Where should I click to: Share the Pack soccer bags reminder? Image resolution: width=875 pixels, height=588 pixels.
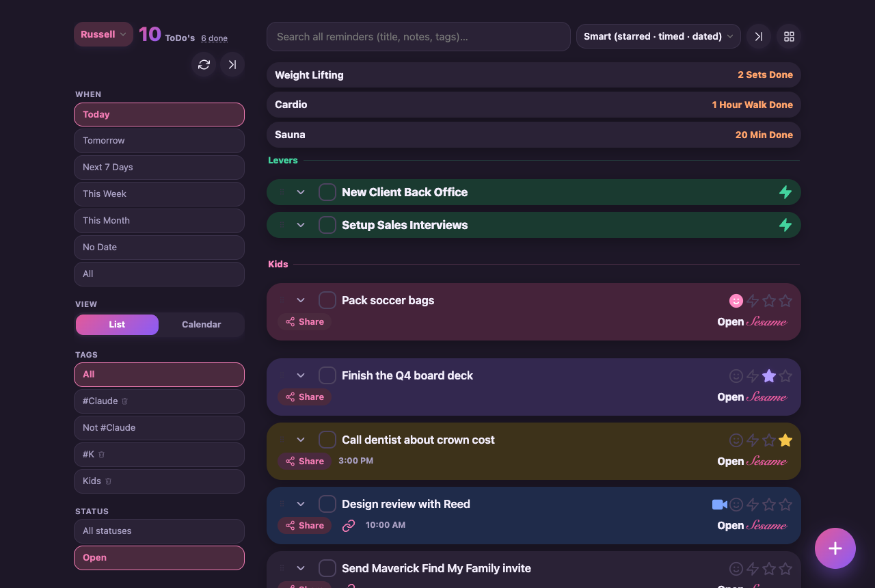click(x=305, y=322)
